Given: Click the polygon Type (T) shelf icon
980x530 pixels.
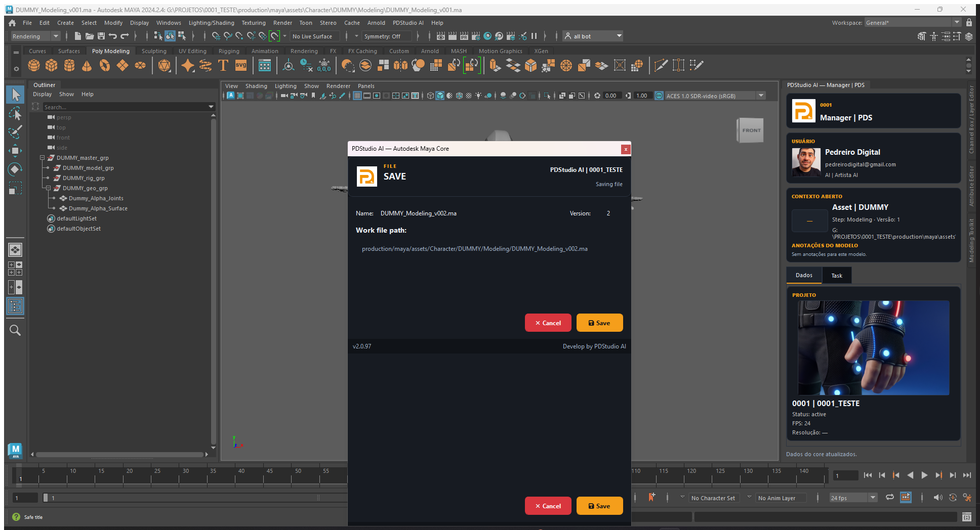Looking at the screenshot, I should click(x=223, y=65).
